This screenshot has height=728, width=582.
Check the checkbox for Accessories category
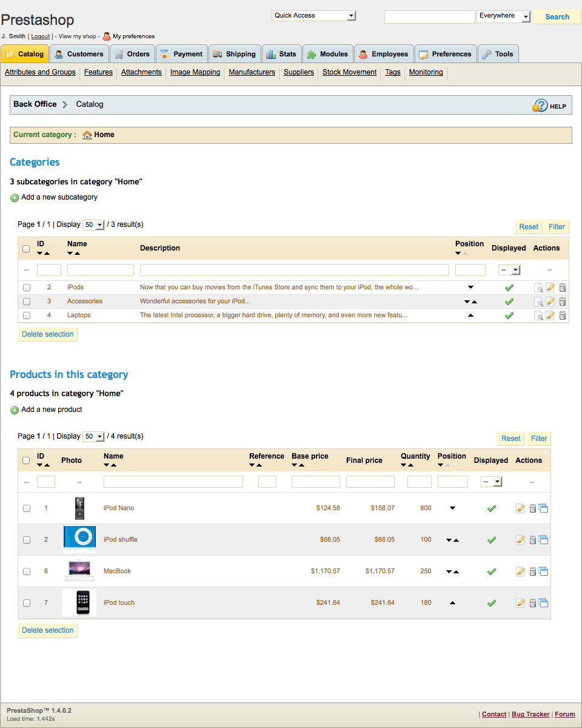coord(26,302)
